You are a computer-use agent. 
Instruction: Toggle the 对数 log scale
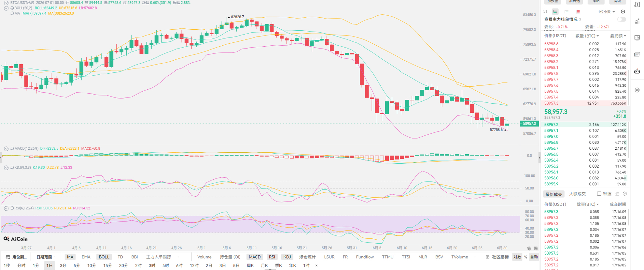pyautogui.click(x=517, y=257)
